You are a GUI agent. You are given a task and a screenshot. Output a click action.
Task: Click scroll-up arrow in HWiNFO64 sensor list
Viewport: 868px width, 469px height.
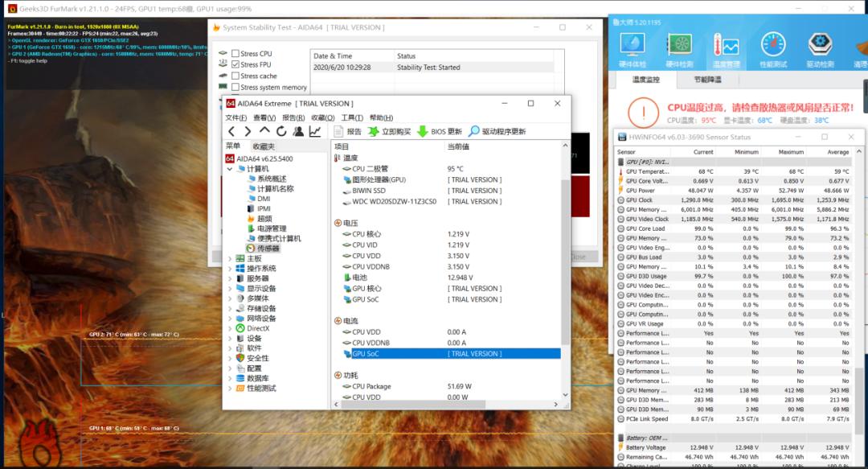point(858,151)
